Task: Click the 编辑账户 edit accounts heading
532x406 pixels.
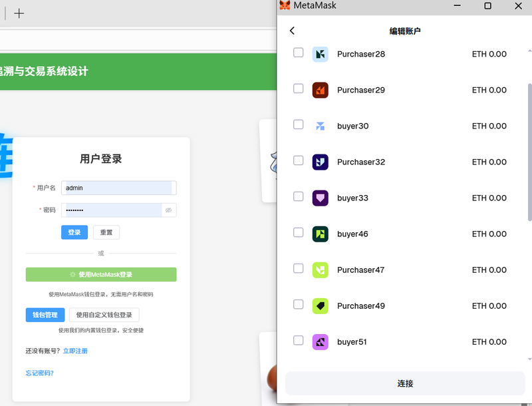Action: coord(405,31)
